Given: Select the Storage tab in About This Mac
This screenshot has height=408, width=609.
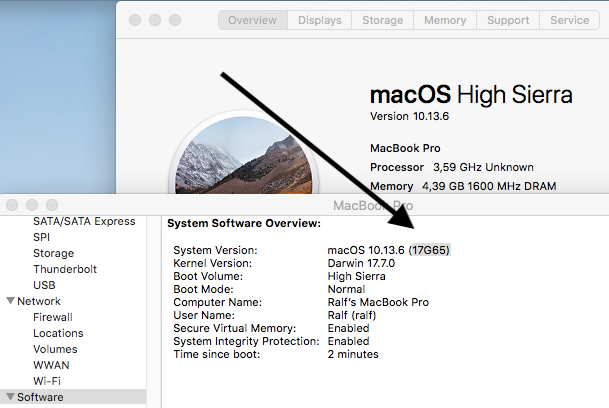Looking at the screenshot, I should [383, 20].
